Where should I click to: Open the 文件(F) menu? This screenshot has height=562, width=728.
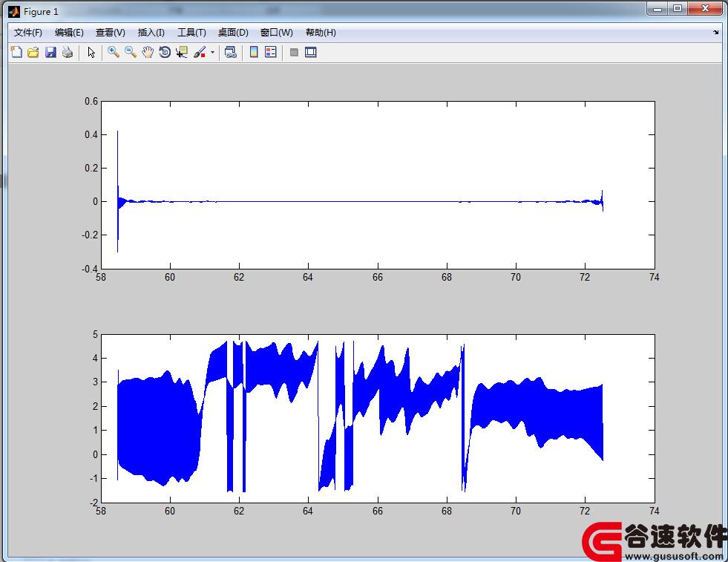(28, 33)
